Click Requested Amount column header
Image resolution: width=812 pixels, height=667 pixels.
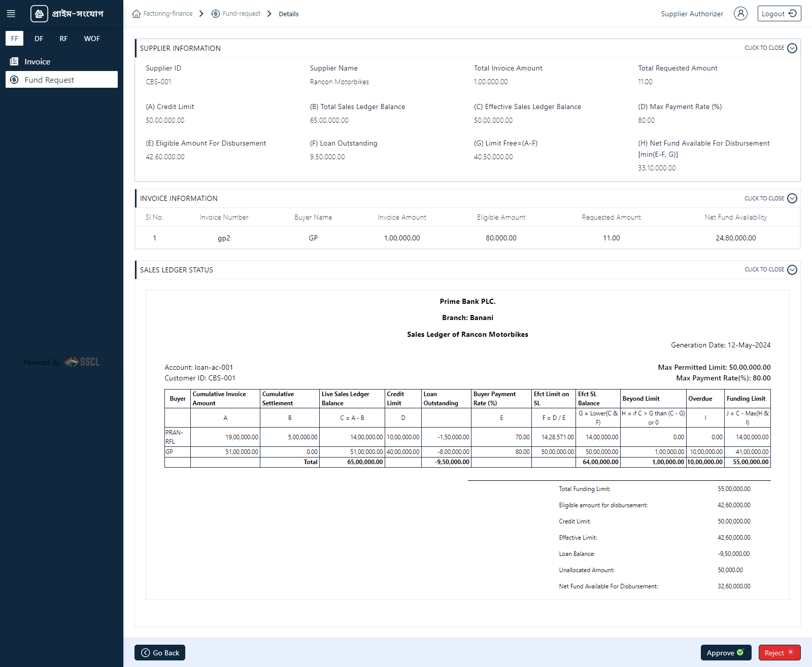[612, 217]
